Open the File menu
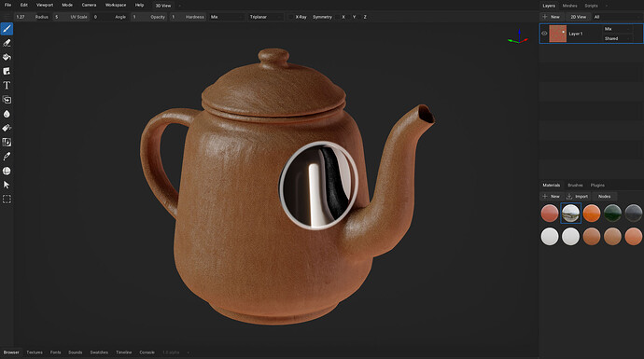 (x=7, y=5)
